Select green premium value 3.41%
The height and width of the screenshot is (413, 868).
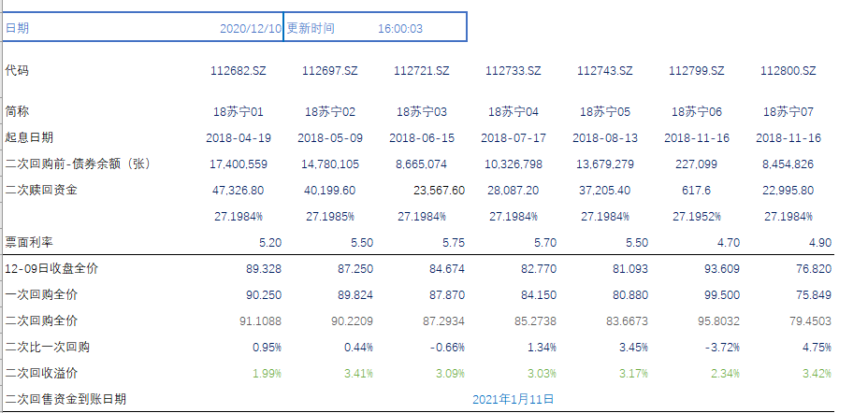[x=359, y=373]
